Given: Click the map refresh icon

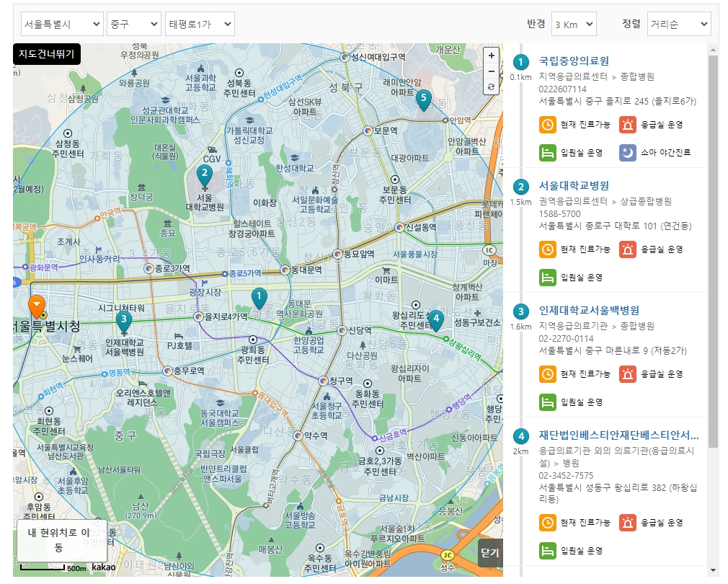Looking at the screenshot, I should tap(491, 87).
